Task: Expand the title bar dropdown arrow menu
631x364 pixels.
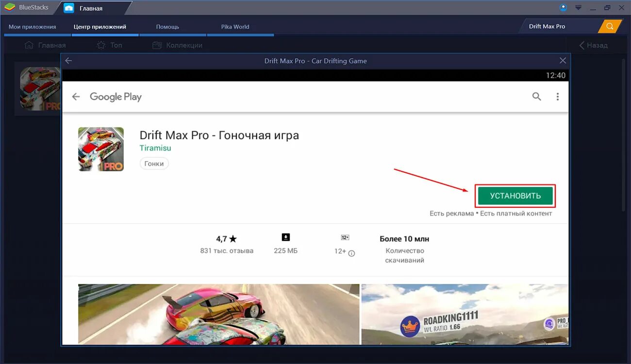Action: (578, 7)
